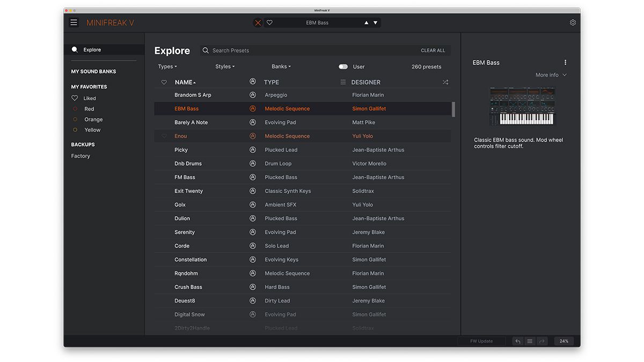The image size is (644, 362).
Task: Expand the Styles filter dropdown
Action: click(x=225, y=67)
